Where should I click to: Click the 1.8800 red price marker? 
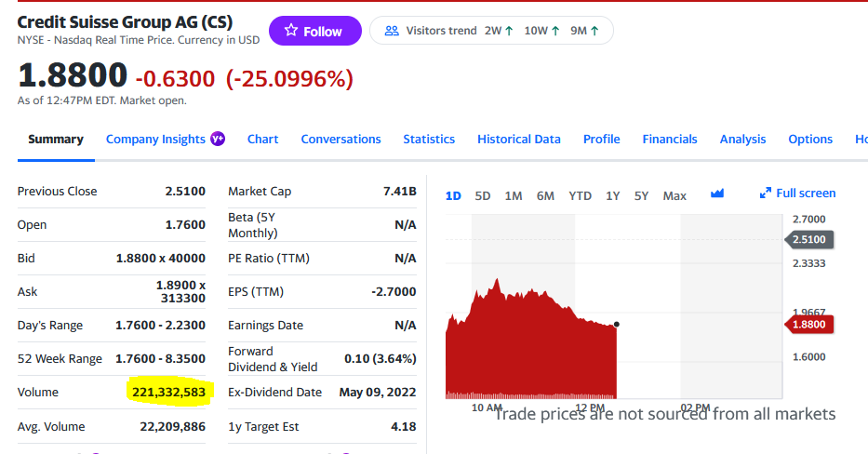pyautogui.click(x=808, y=325)
